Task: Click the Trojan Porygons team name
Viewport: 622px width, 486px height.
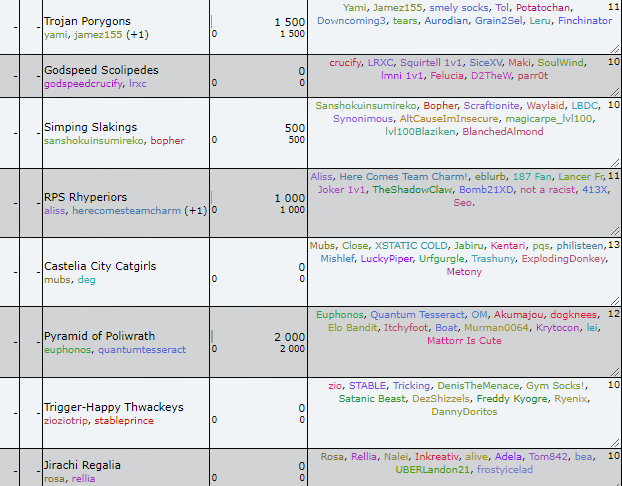Action: pos(87,21)
